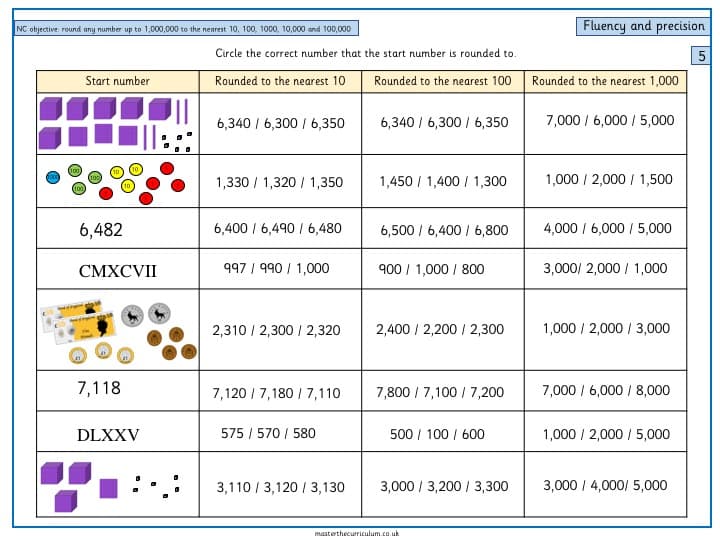Click the Roman numeral DLXXV
The image size is (720, 540).
[108, 435]
